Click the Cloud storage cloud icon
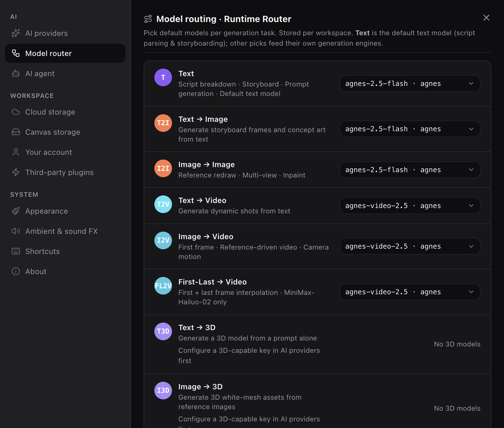This screenshot has width=504, height=428. [16, 112]
